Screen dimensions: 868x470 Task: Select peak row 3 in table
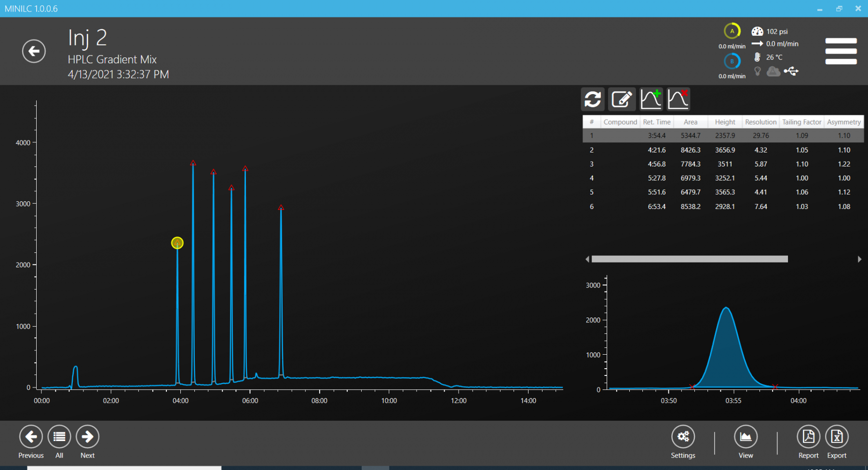point(722,164)
